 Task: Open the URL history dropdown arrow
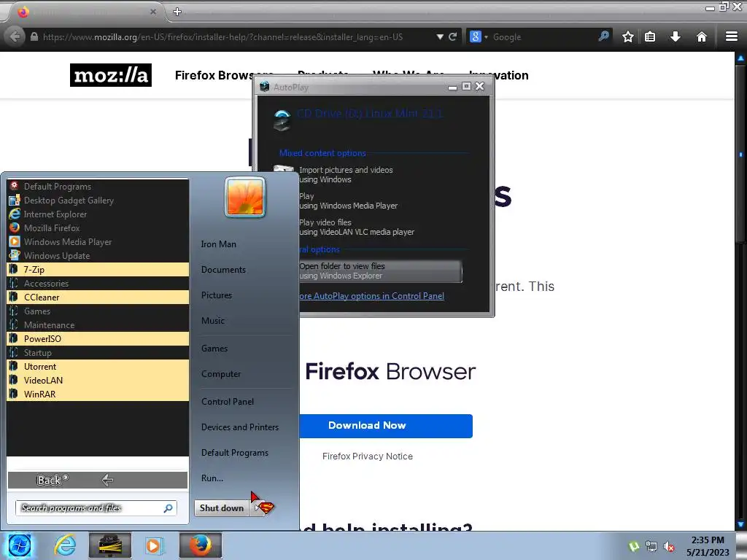[440, 36]
